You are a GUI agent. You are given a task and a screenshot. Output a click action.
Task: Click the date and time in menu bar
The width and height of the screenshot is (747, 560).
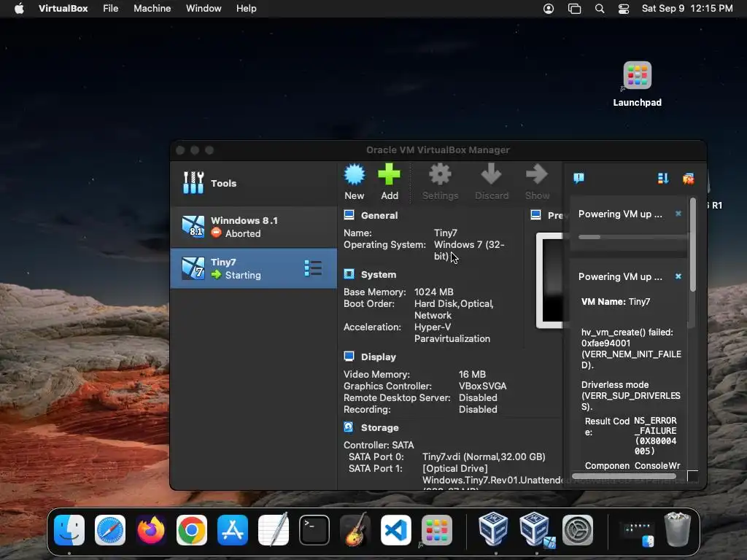[687, 9]
